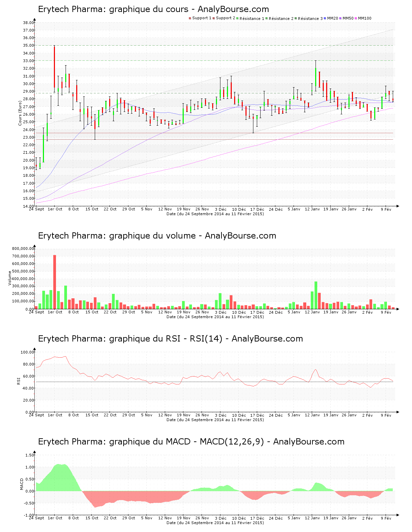Click the 'RSI' y-axis label
Viewport: 412px width, 532px height.
point(19,381)
